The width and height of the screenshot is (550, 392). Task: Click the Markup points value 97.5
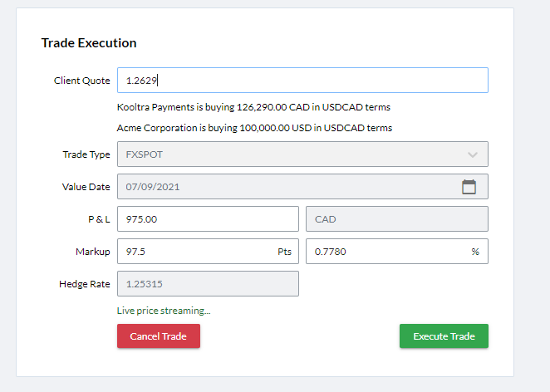(195, 251)
